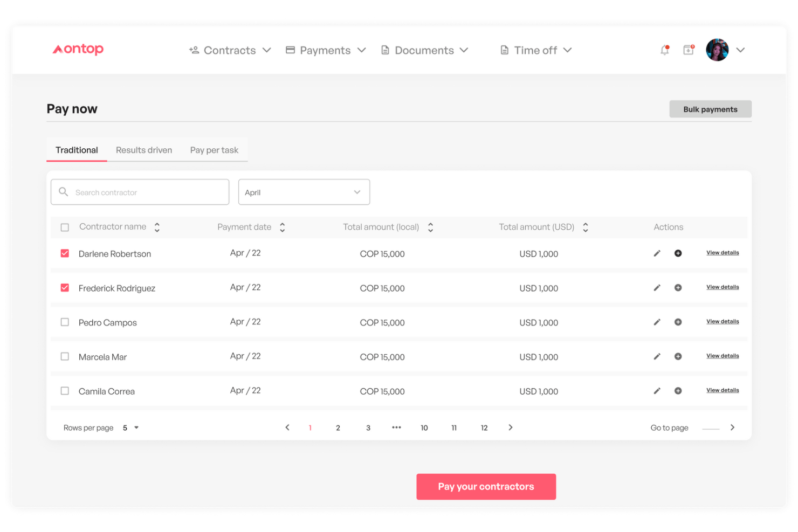Uncheck Frederick Rodriguez's checkbox
The height and width of the screenshot is (532, 798).
[x=65, y=288]
